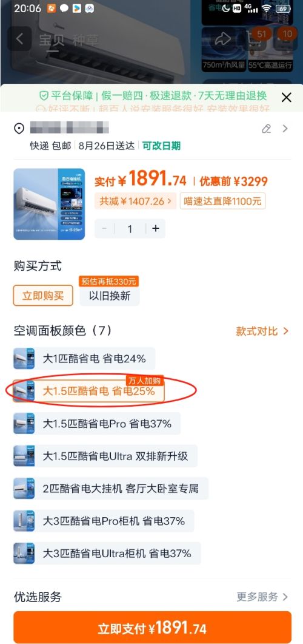The image size is (303, 644).
Task: Open 款式对比 comparison link
Action: 262,331
